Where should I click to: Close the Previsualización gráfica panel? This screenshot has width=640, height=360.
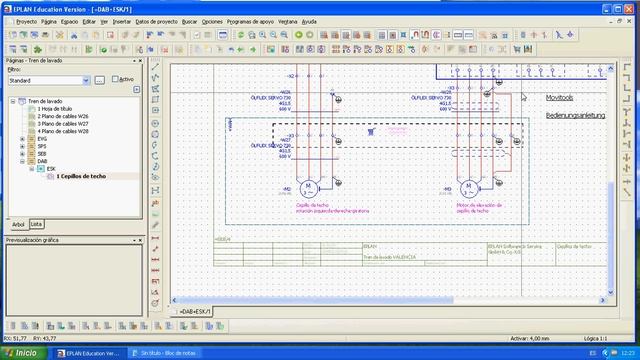[140, 240]
